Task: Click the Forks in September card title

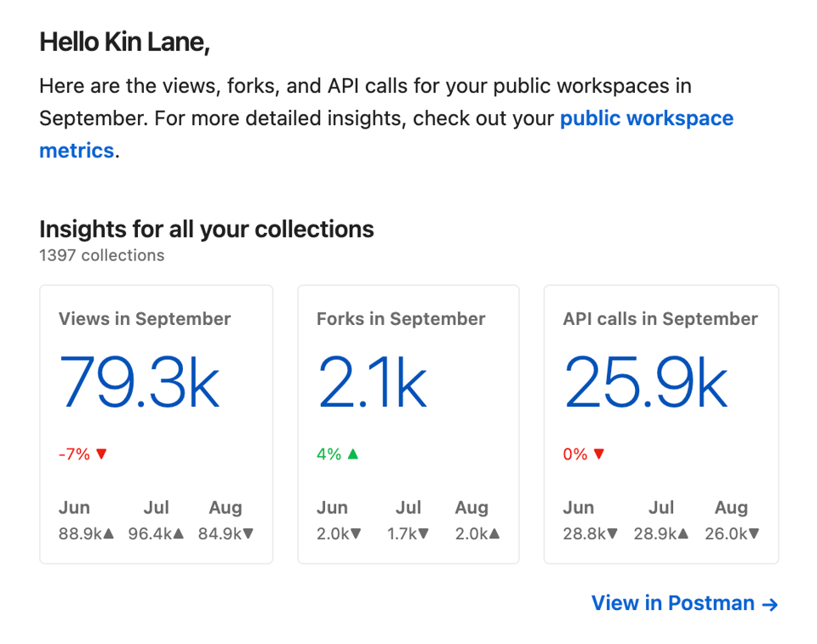Action: tap(401, 319)
